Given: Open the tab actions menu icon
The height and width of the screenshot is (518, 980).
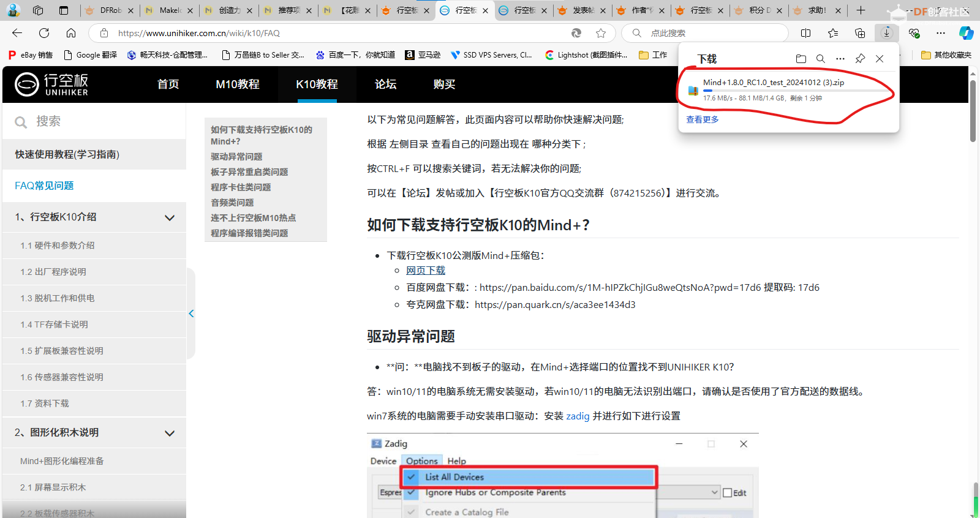Looking at the screenshot, I should (x=64, y=10).
